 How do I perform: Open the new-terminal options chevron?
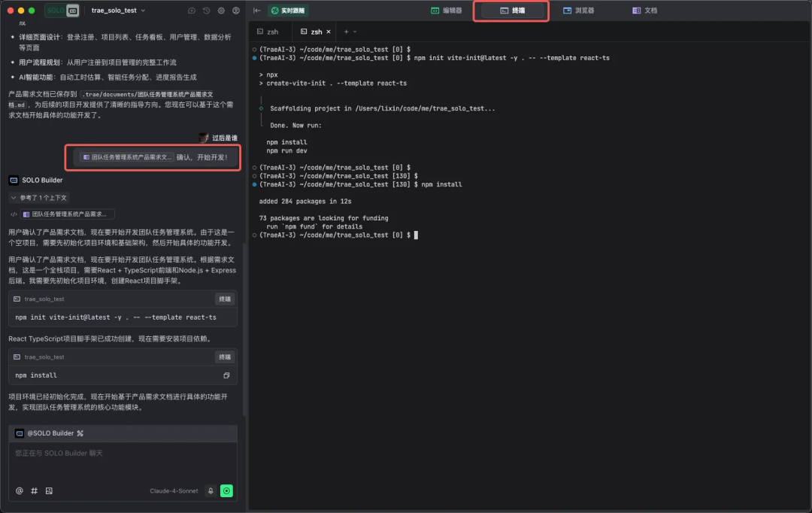[x=355, y=32]
